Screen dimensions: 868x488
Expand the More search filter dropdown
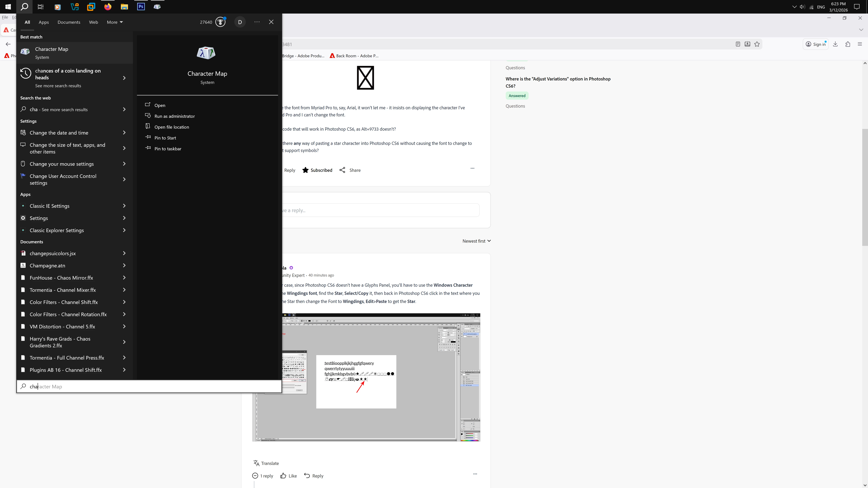(x=115, y=22)
